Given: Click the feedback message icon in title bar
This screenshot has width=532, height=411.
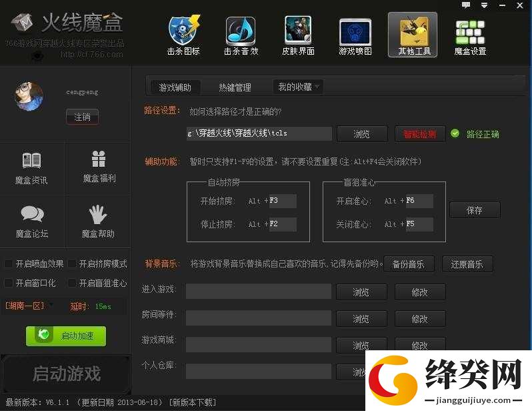Looking at the screenshot, I should pyautogui.click(x=466, y=5).
